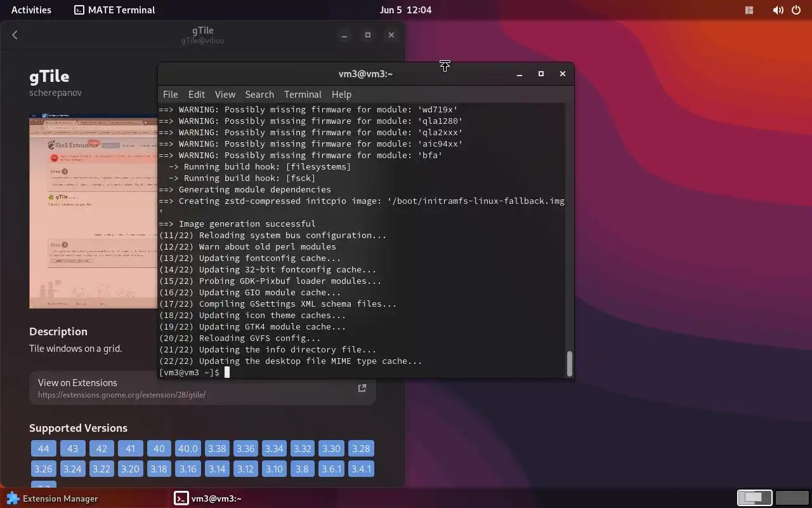Screen dimensions: 812x508
Task: Click the tray indicator icon left of volume
Action: (x=749, y=10)
